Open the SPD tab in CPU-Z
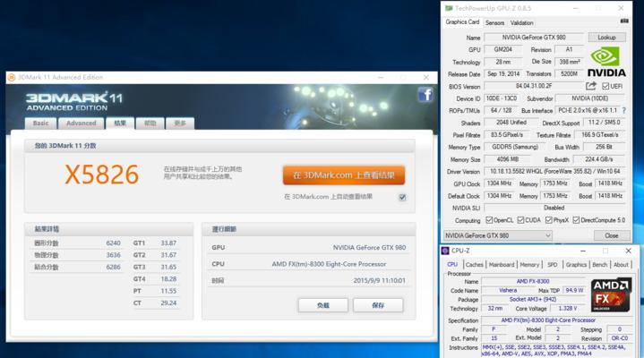 pyautogui.click(x=553, y=265)
